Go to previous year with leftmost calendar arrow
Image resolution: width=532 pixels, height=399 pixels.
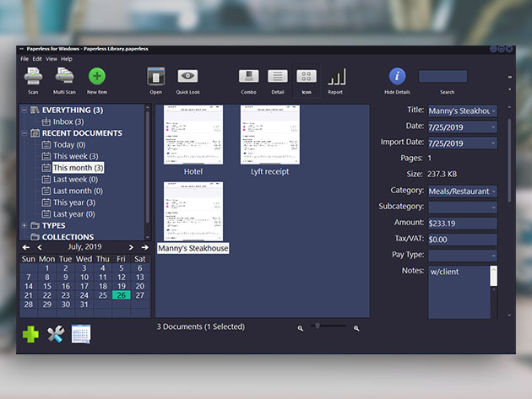(x=26, y=247)
